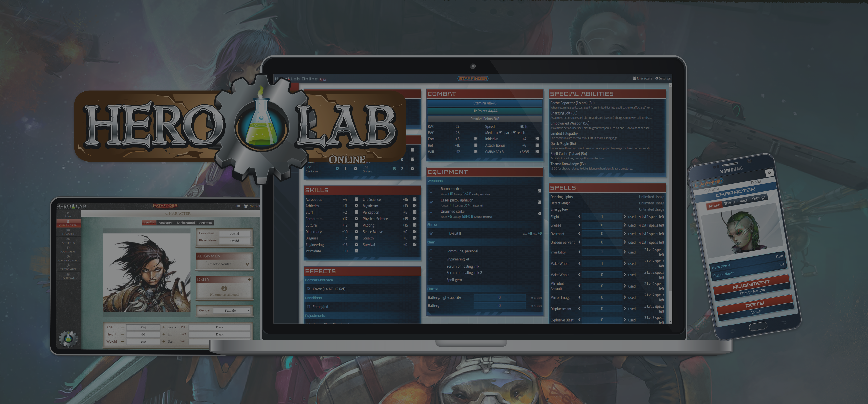The image size is (868, 404).
Task: Open list menu icon in tablet header
Action: (239, 206)
